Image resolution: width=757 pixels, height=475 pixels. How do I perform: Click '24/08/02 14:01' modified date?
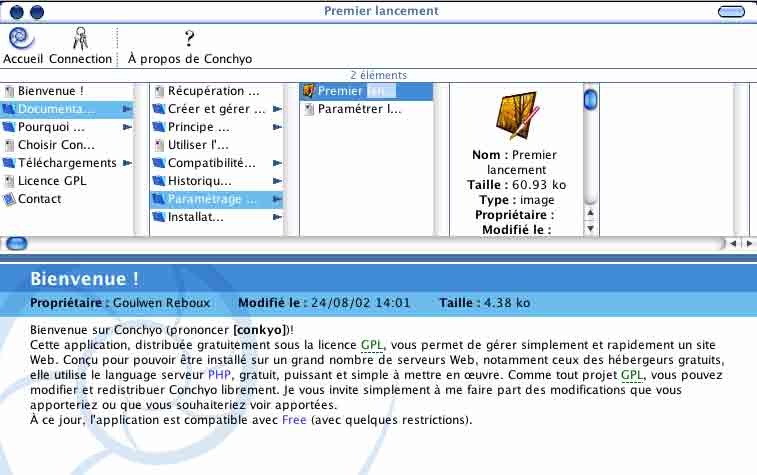coord(360,303)
